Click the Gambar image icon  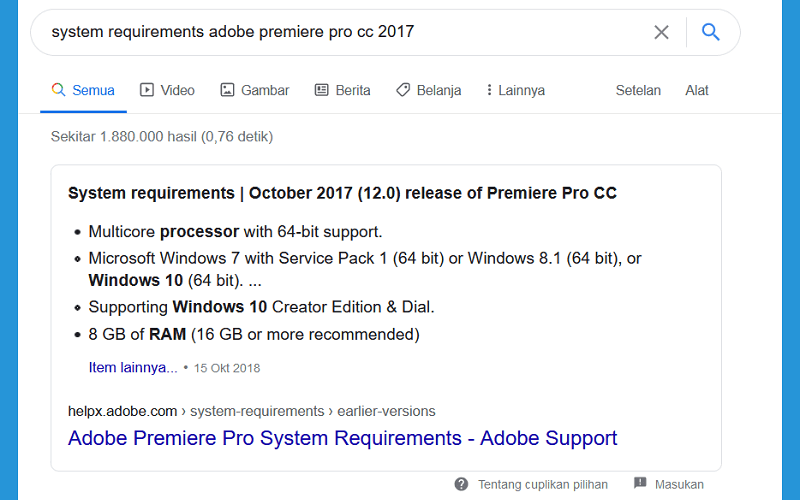pos(227,90)
